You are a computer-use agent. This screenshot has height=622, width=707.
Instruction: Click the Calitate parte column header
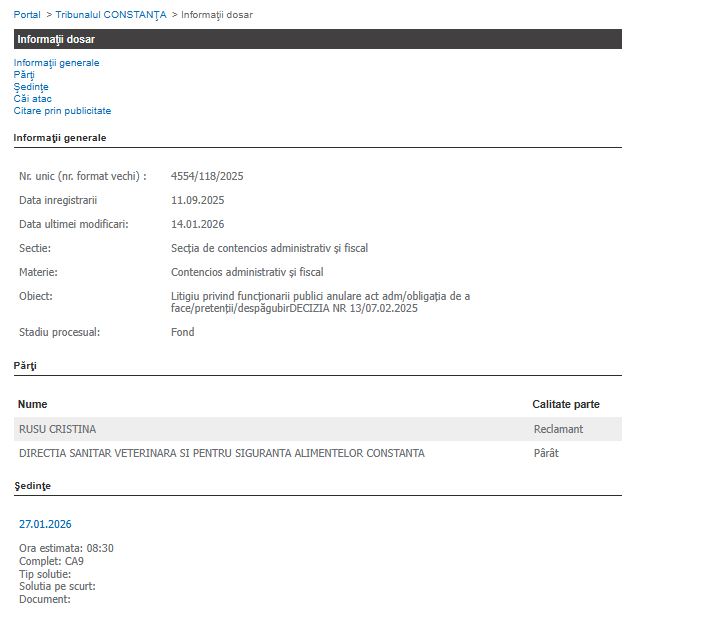click(x=566, y=405)
